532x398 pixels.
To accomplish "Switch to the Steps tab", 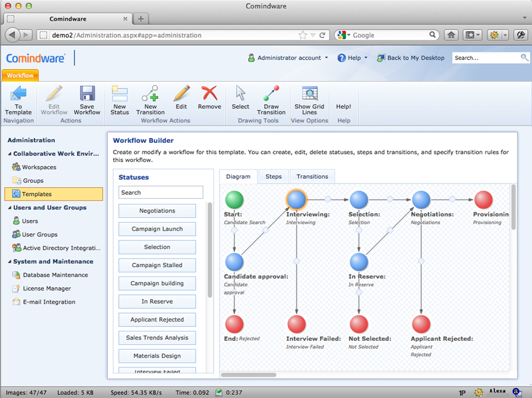I will coord(273,177).
